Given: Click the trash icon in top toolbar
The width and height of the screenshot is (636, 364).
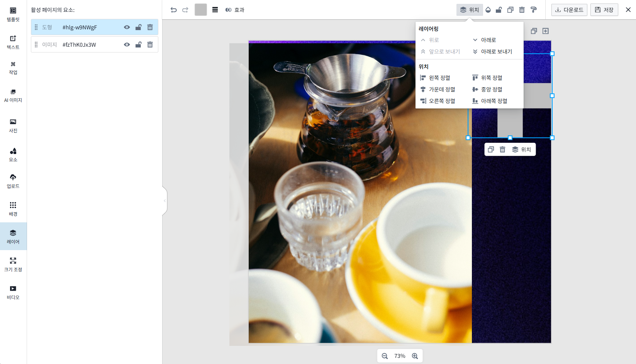Looking at the screenshot, I should click(x=522, y=10).
